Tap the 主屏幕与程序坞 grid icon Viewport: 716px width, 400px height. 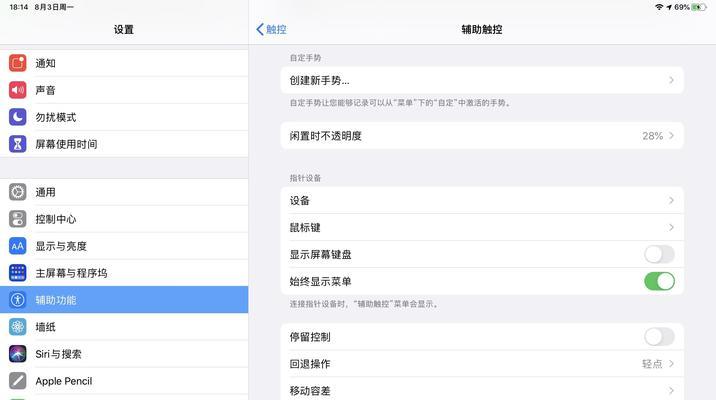coord(17,273)
